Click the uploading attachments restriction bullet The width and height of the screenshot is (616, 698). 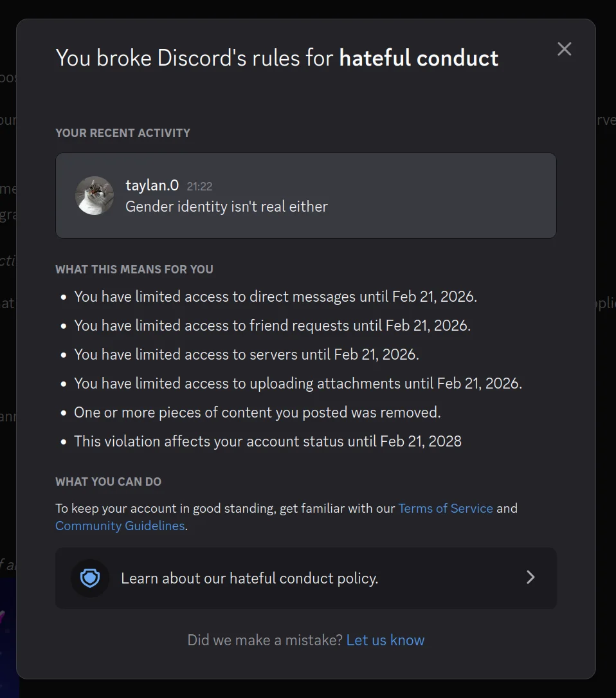[x=298, y=383]
